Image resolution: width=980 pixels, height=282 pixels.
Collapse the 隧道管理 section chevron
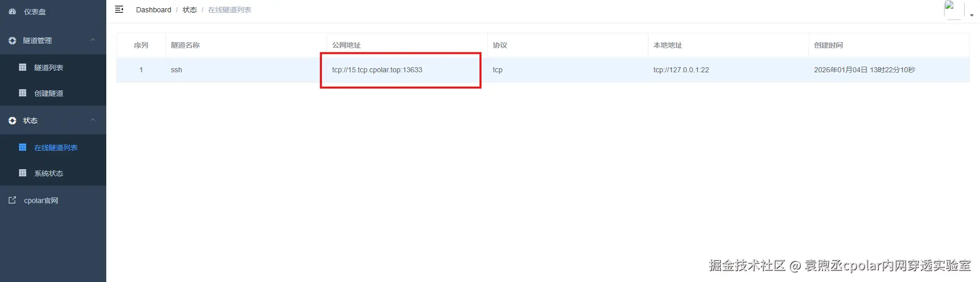93,40
